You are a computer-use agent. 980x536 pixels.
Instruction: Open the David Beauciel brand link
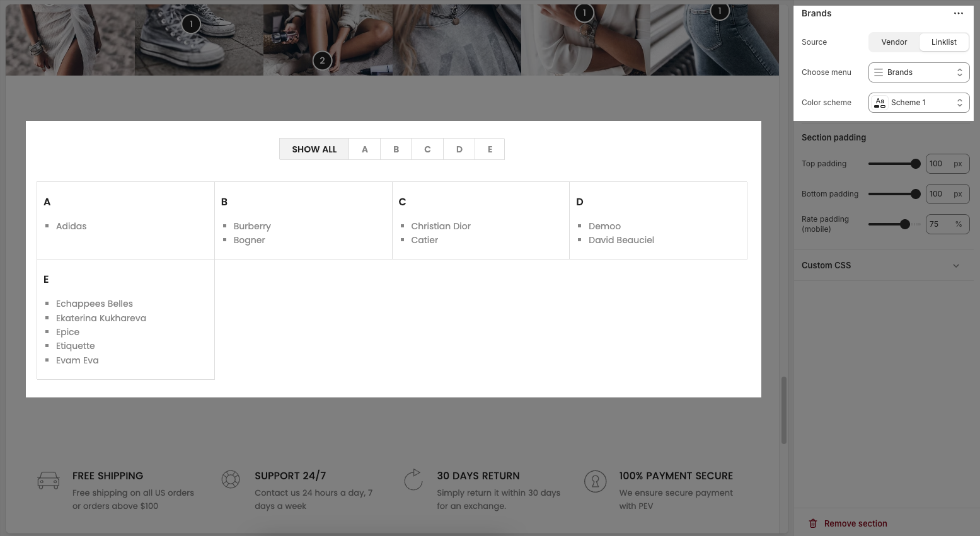[x=621, y=240]
